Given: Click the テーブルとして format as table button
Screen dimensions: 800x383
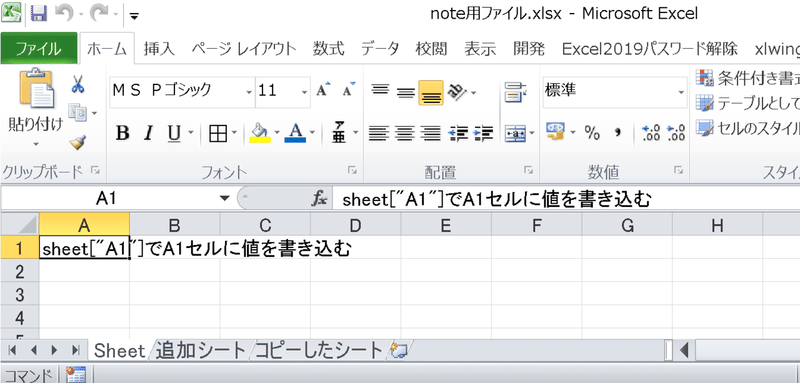Looking at the screenshot, I should (x=747, y=103).
